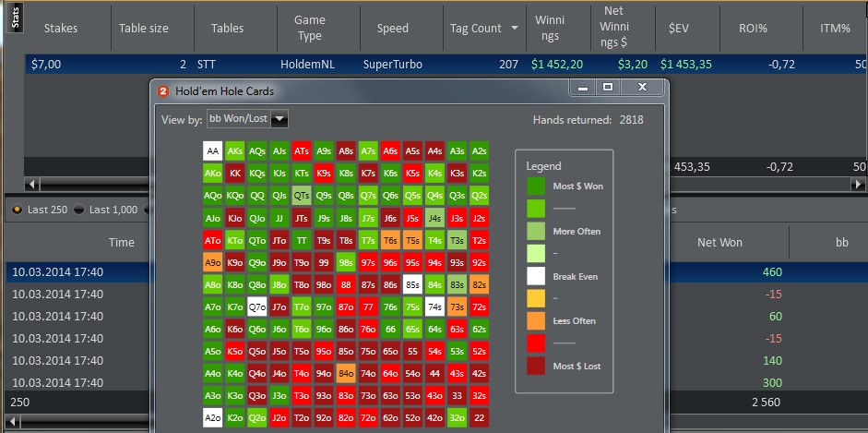Click the Most $ Lost legend swatch

pyautogui.click(x=536, y=366)
